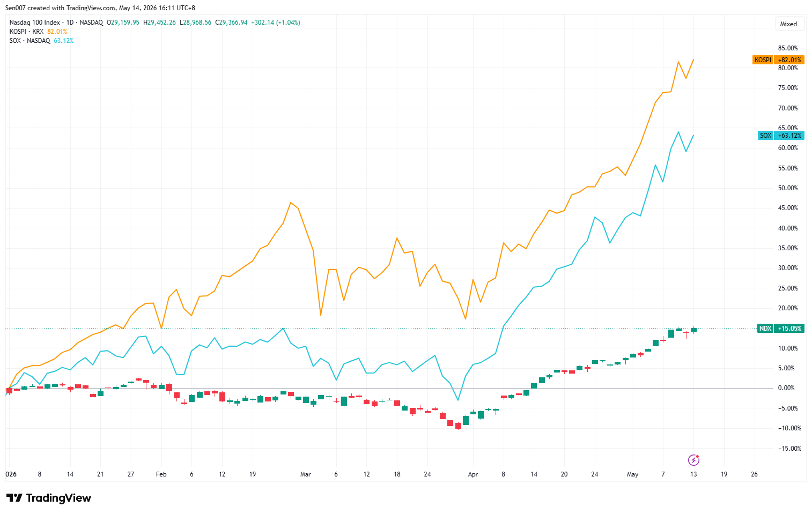Click the Mar date label on time axis
This screenshot has width=812, height=514.
(x=305, y=474)
